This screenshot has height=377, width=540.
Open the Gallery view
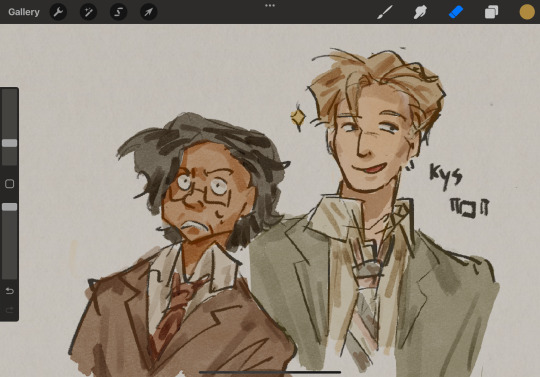[24, 12]
